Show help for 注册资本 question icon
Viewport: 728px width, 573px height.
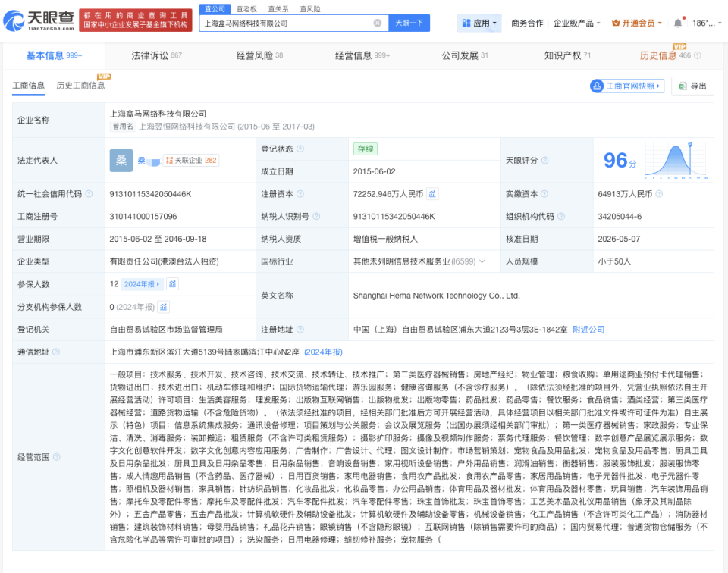tap(300, 194)
